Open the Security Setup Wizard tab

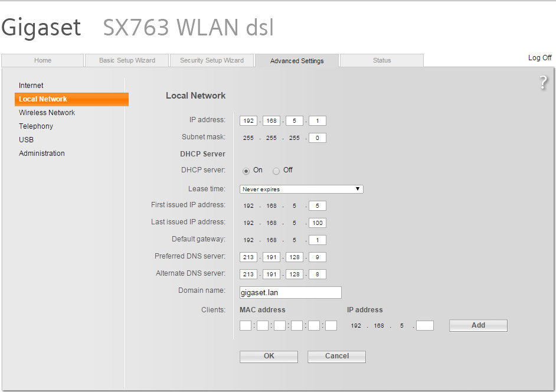[212, 61]
